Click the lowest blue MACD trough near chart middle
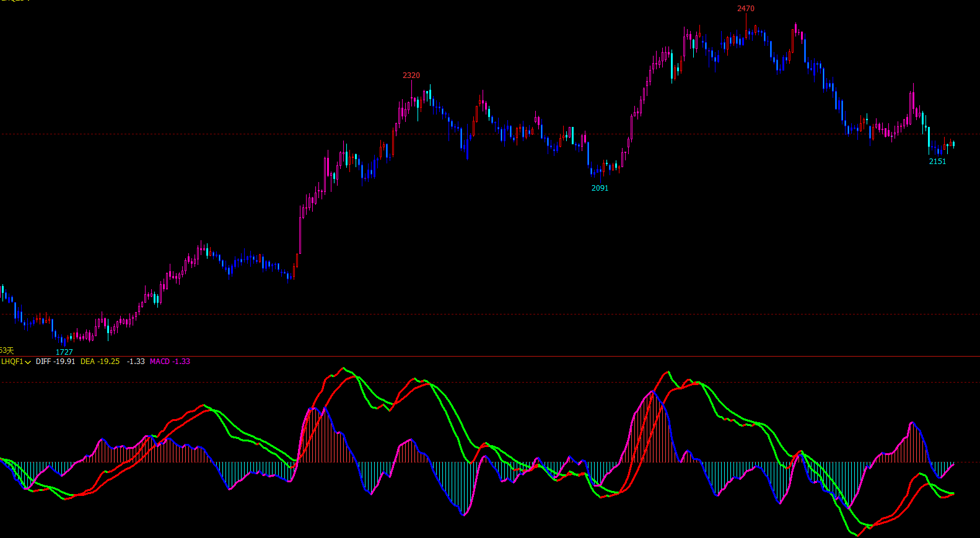Viewport: 980px width, 538px height. point(464,514)
